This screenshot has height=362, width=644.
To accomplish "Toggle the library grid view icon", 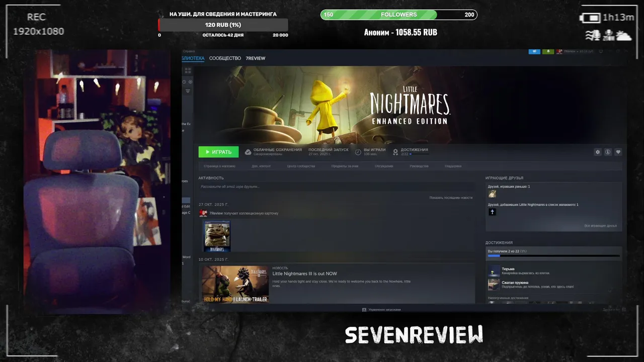I will pos(187,71).
